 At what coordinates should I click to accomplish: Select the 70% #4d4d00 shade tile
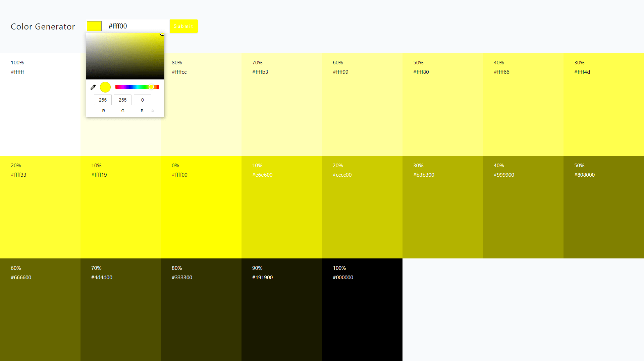(x=121, y=310)
